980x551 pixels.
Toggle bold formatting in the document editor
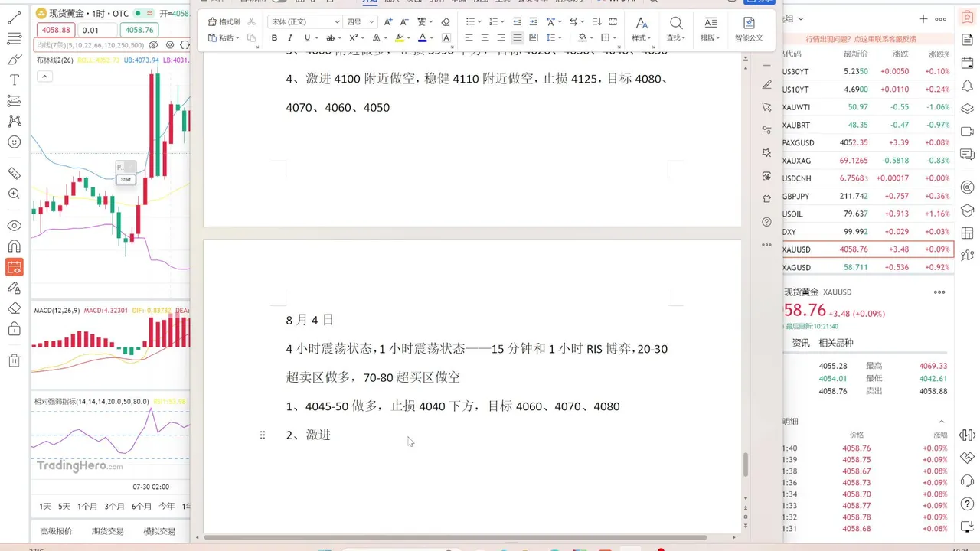point(274,37)
